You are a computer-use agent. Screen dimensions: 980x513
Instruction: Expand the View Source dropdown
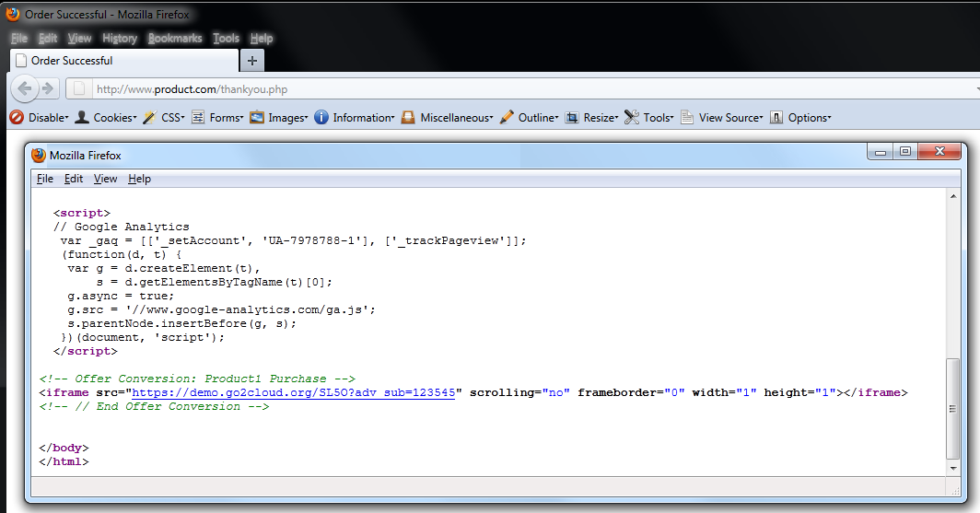[x=730, y=118]
